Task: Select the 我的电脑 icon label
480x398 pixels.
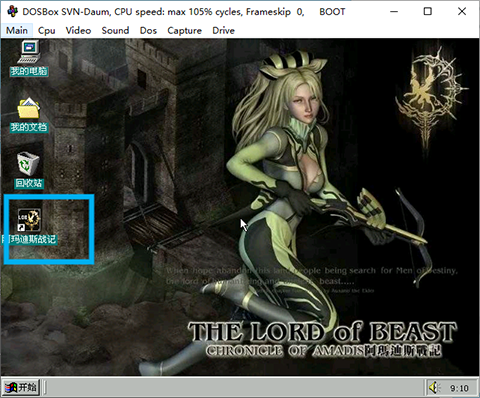Action: pos(29,71)
